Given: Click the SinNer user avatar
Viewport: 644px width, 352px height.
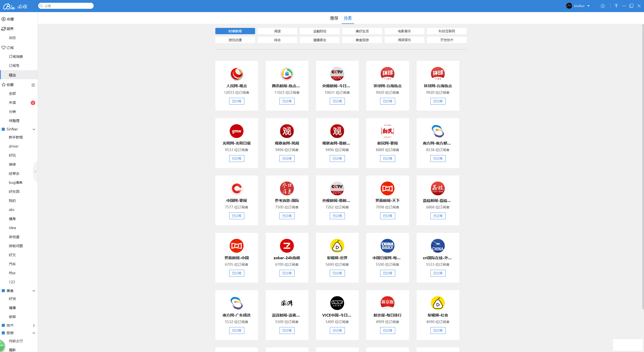Looking at the screenshot, I should (569, 6).
